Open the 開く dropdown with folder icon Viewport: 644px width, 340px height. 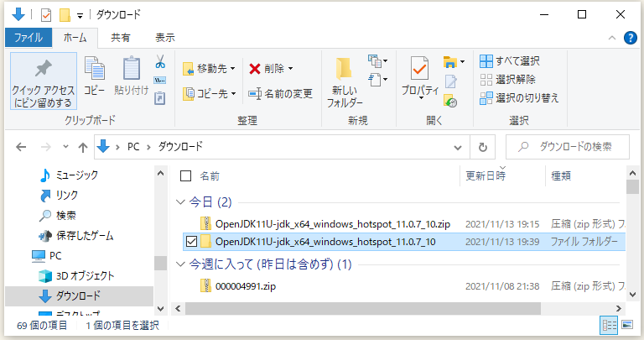click(x=454, y=61)
